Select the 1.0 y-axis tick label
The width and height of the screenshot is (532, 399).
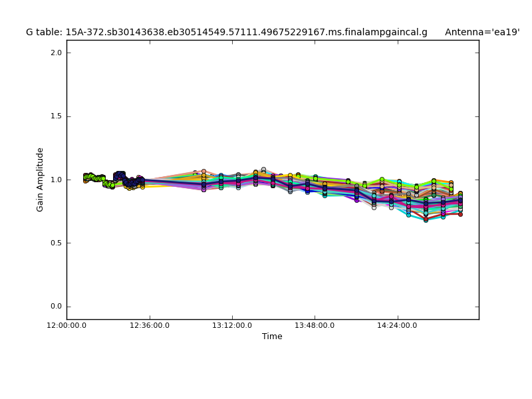(56, 180)
